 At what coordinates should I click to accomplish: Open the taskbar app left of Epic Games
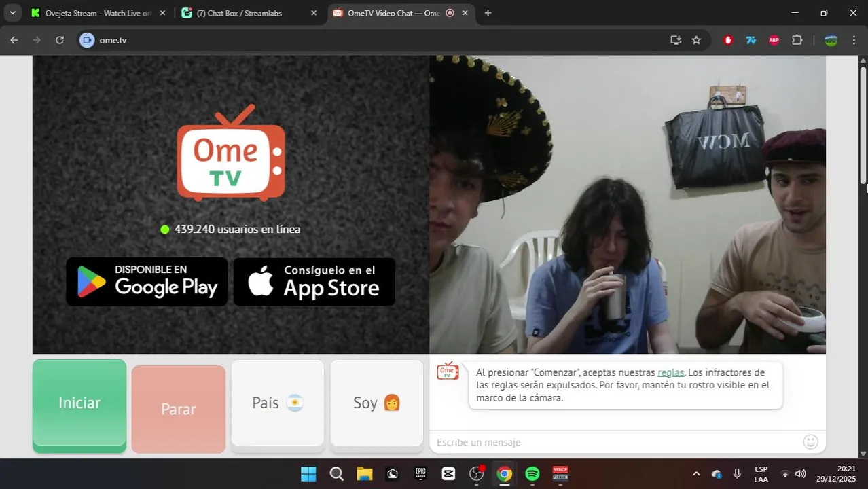(x=393, y=474)
